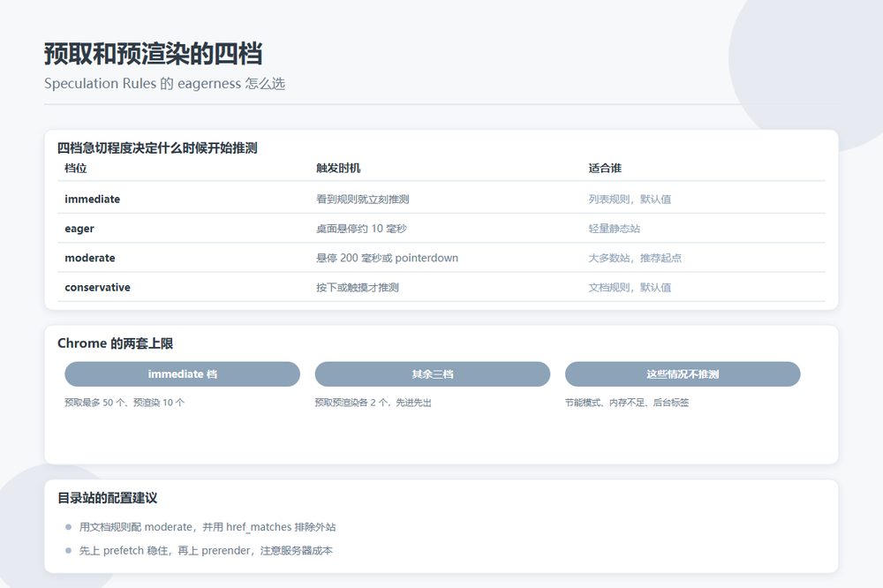Screen dimensions: 883x588
Task: Click cell "大多数站，推荐起点"
Action: coord(635,258)
